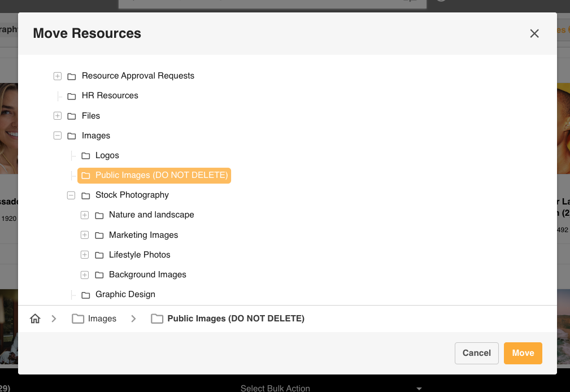
Task: Close the Move Resources dialog
Action: [x=534, y=34]
